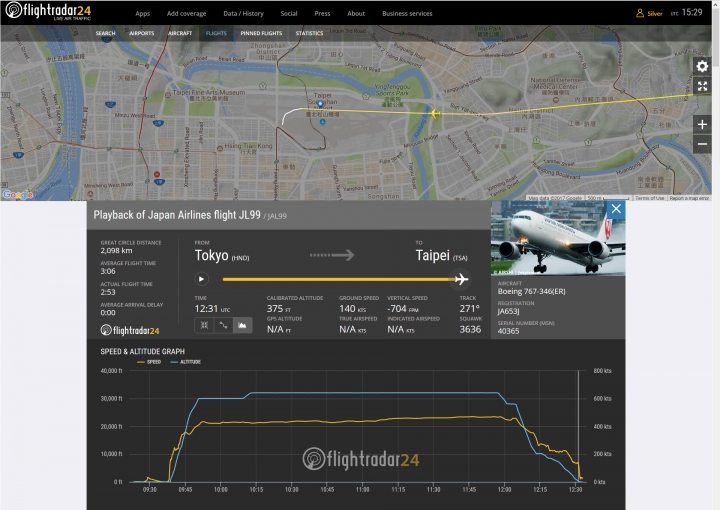Select the route view icon
Viewport: 720px width, 510px height.
(223, 325)
